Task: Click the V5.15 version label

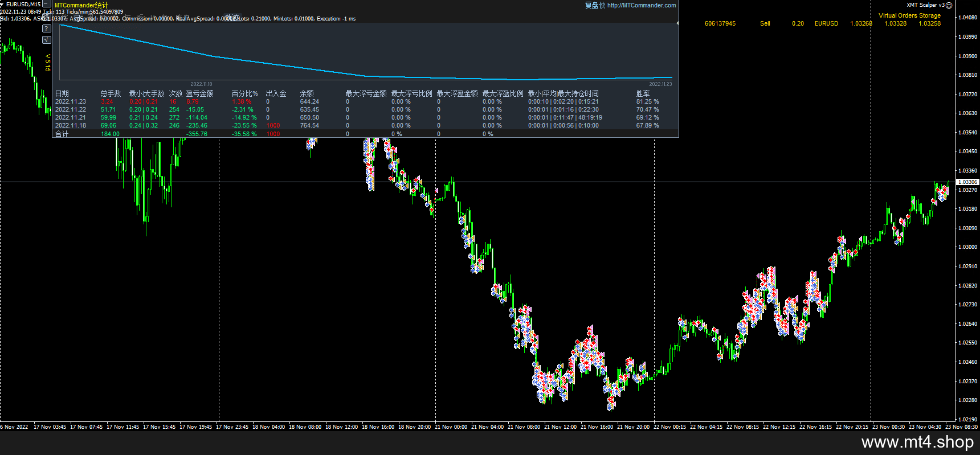Action: tap(48, 63)
